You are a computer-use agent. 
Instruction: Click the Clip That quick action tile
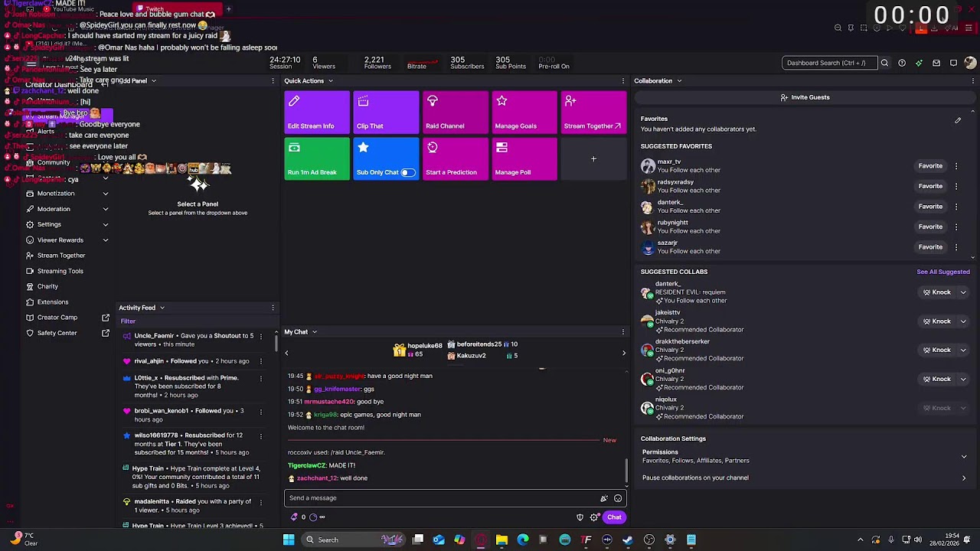386,112
